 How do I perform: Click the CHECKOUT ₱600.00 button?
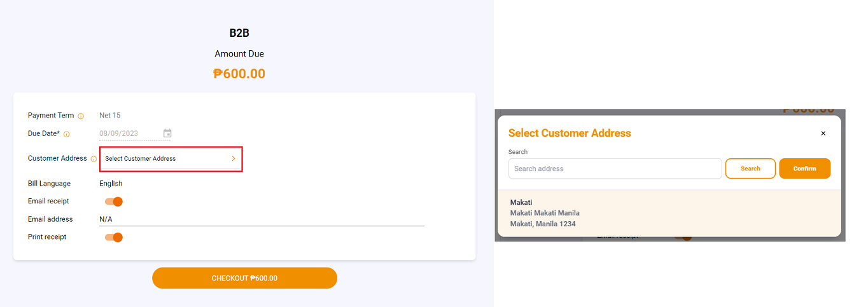coord(244,278)
